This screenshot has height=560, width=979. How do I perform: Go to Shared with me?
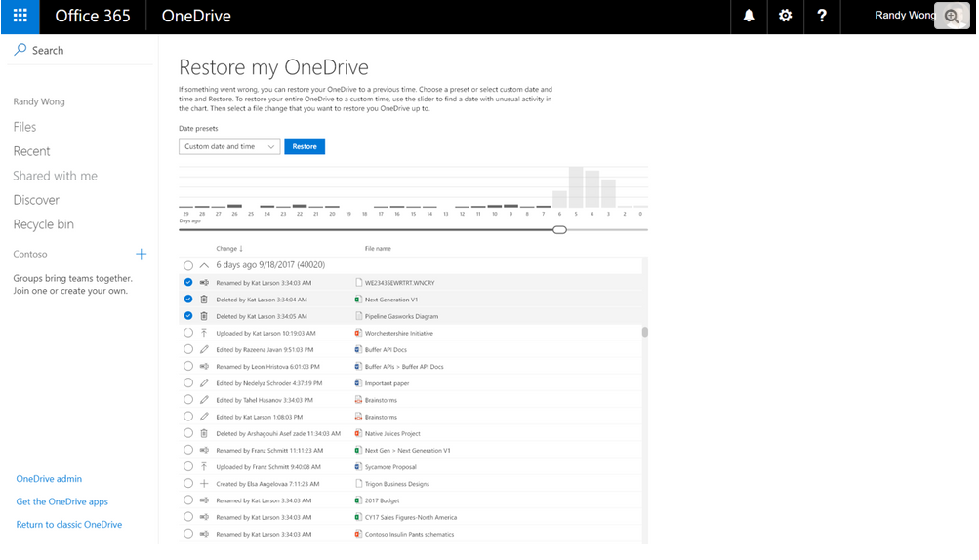55,176
